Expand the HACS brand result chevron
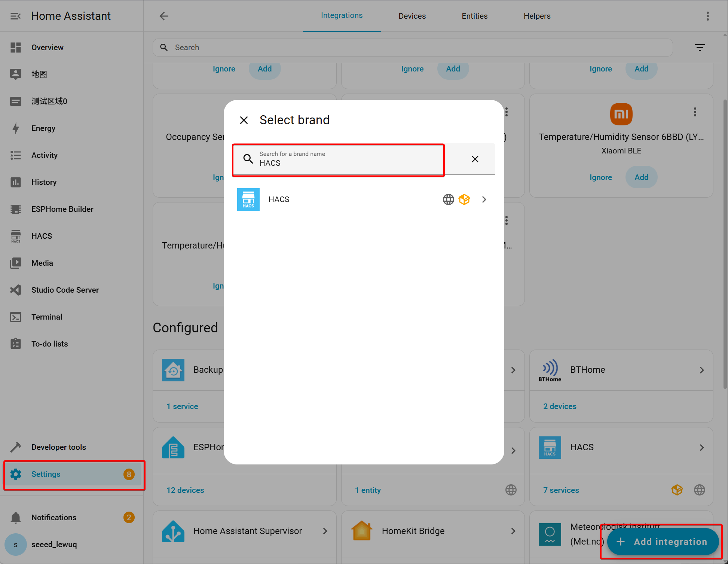 tap(484, 199)
